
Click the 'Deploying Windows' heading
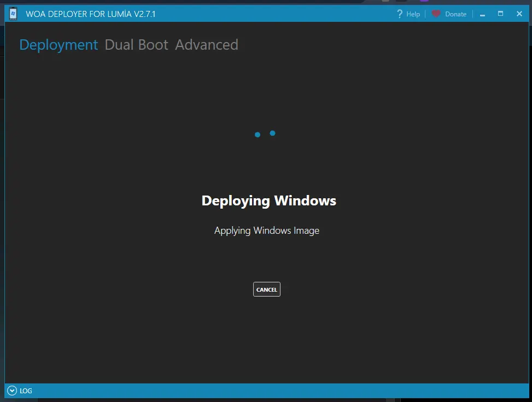point(268,200)
